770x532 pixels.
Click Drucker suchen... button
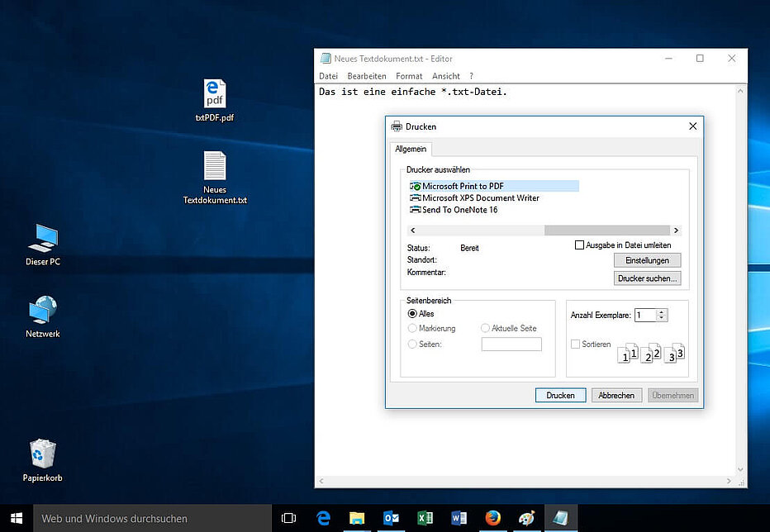coord(647,278)
